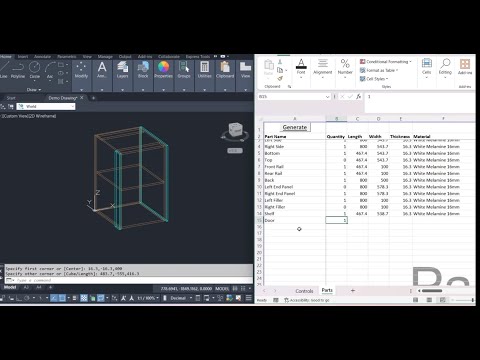Open AutoCAD status bar customization menu
The image size is (480, 360).
[249, 298]
